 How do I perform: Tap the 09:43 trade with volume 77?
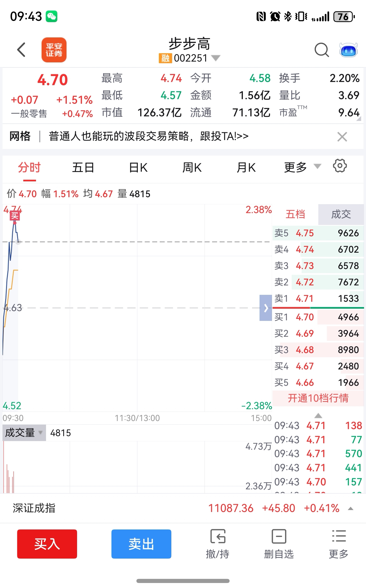pyautogui.click(x=318, y=440)
